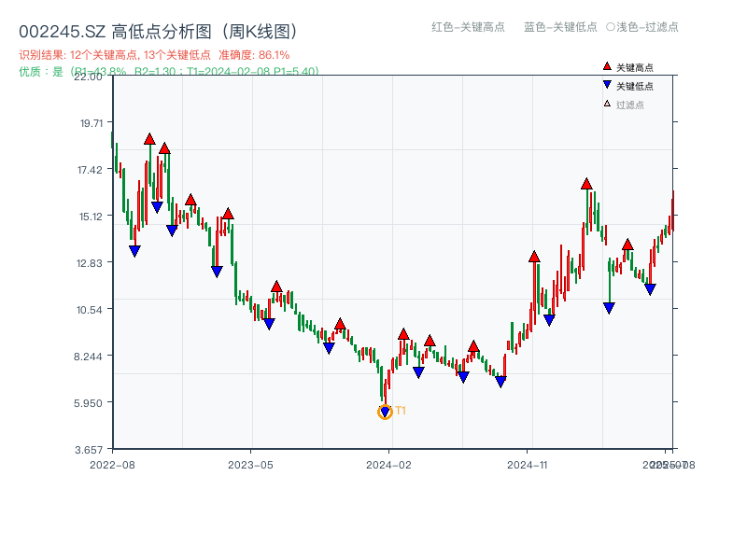Click the blue 关键低点 triangle legend icon

607,85
